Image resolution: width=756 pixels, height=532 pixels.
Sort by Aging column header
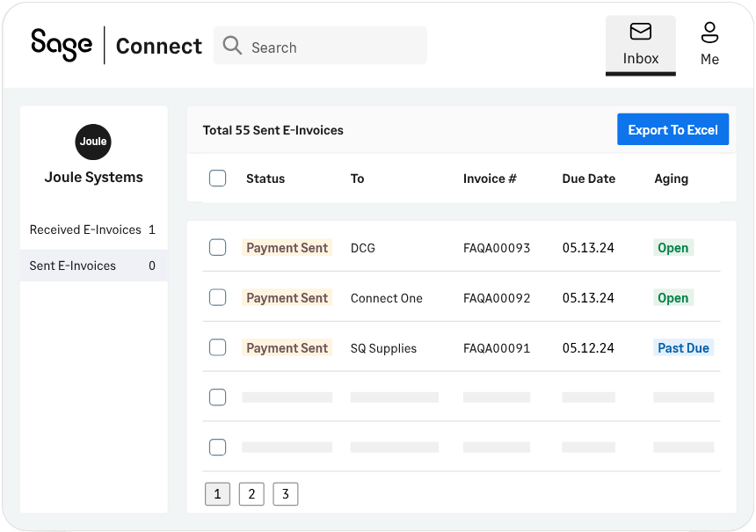pyautogui.click(x=671, y=179)
